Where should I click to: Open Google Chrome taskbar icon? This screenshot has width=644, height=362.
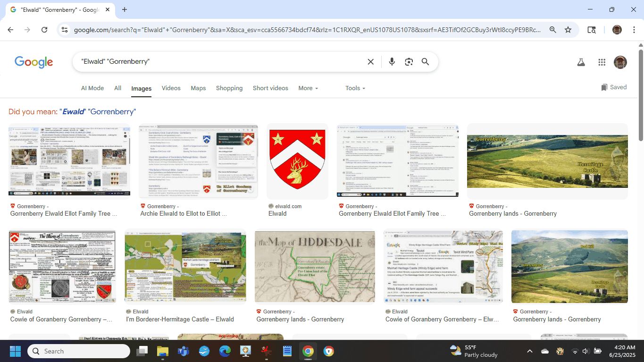pyautogui.click(x=308, y=351)
